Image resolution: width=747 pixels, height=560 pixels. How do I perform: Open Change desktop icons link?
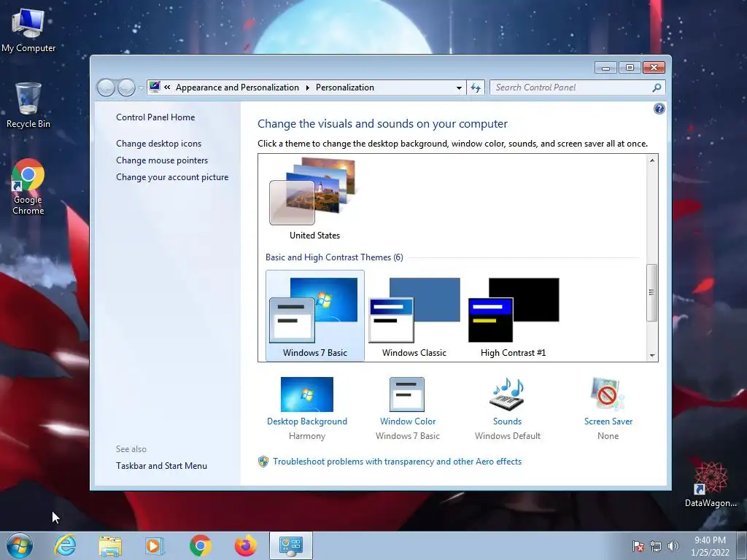tap(158, 144)
